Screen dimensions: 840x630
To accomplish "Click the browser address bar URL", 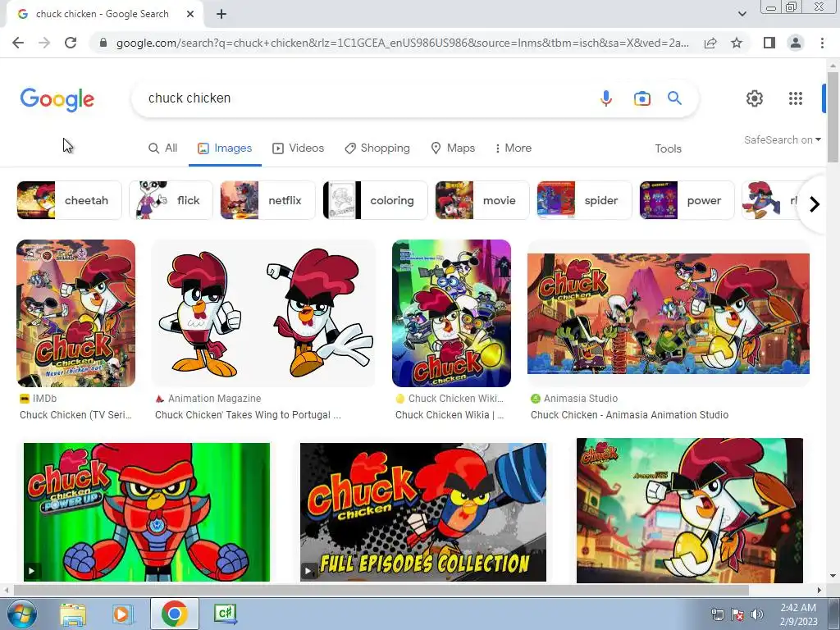I will tap(402, 43).
